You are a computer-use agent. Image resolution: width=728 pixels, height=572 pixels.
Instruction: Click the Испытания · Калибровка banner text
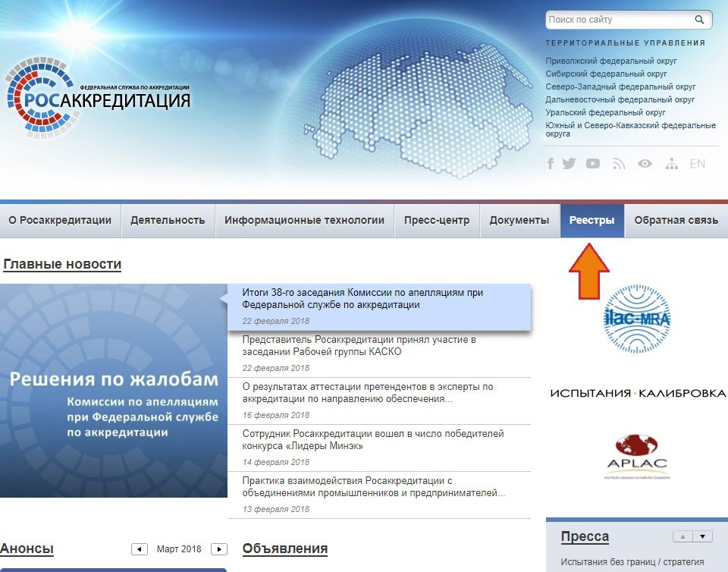638,393
